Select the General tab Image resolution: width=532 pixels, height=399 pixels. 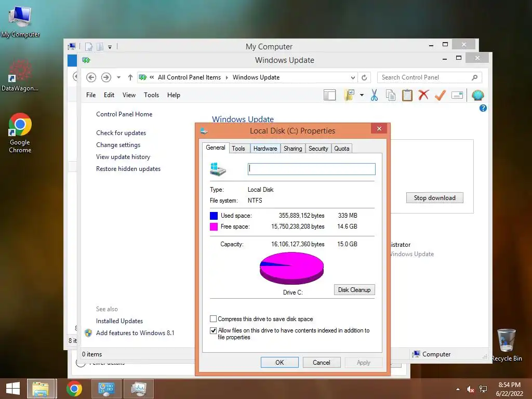pos(216,148)
